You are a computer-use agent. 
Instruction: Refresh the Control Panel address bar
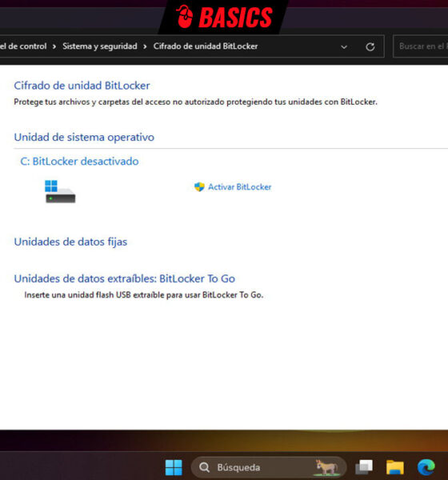370,47
